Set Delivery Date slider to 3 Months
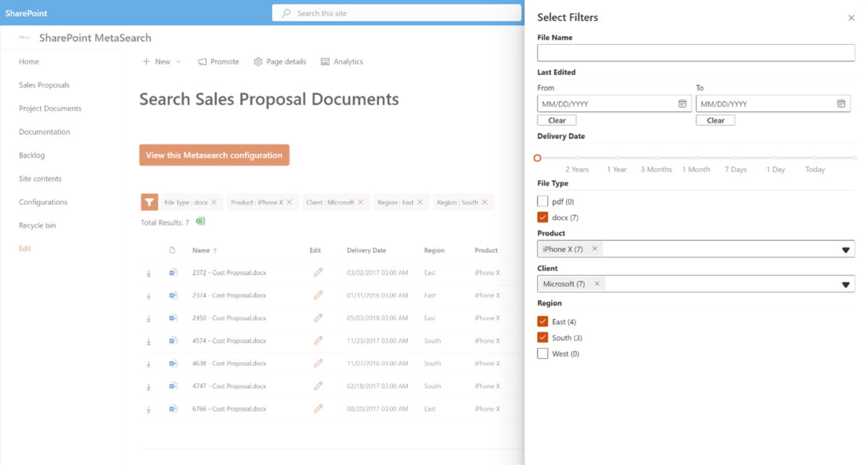 click(657, 158)
